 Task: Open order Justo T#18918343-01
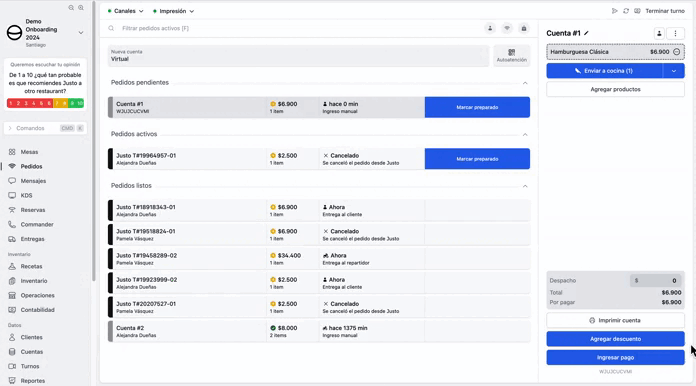pyautogui.click(x=319, y=210)
